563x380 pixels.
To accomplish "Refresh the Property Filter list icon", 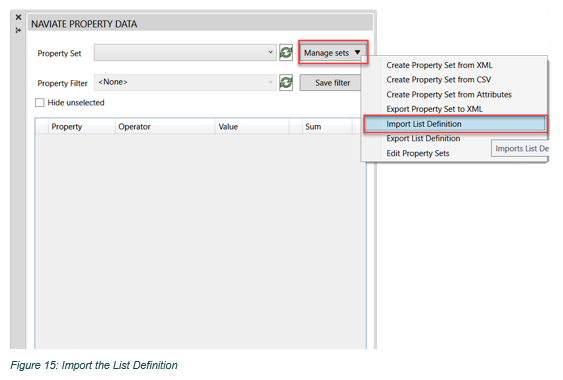I will point(286,83).
